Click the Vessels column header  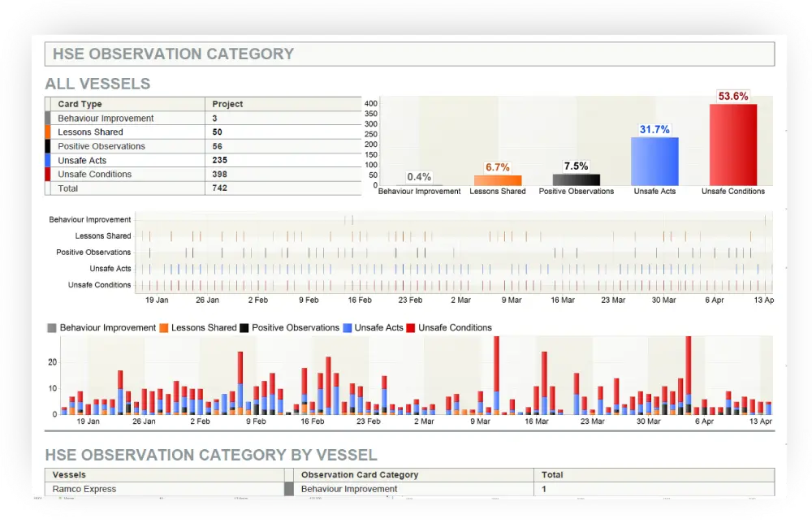click(69, 475)
